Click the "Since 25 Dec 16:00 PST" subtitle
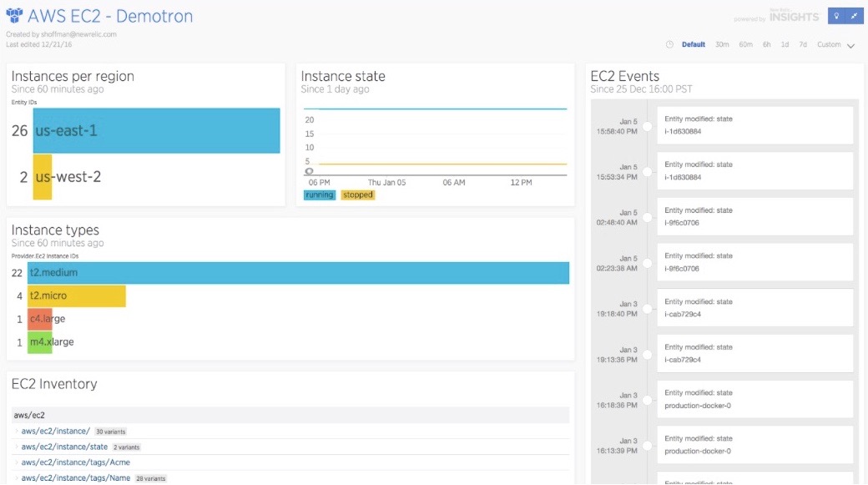The image size is (868, 485). 641,89
